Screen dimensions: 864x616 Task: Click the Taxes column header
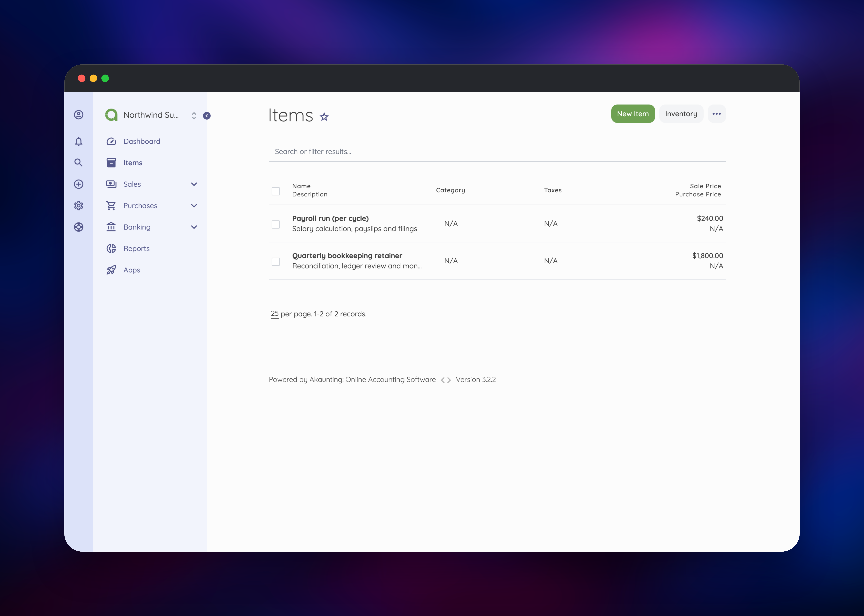[553, 190]
